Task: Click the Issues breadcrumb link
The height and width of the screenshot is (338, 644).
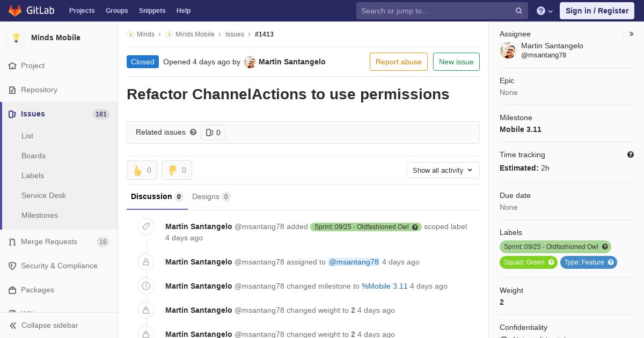Action: [x=235, y=34]
